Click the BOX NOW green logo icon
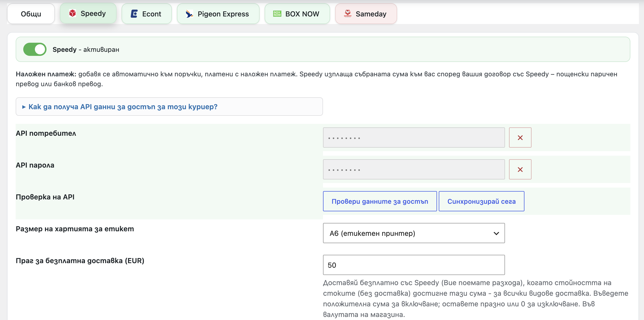The height and width of the screenshot is (320, 644). coord(277,14)
